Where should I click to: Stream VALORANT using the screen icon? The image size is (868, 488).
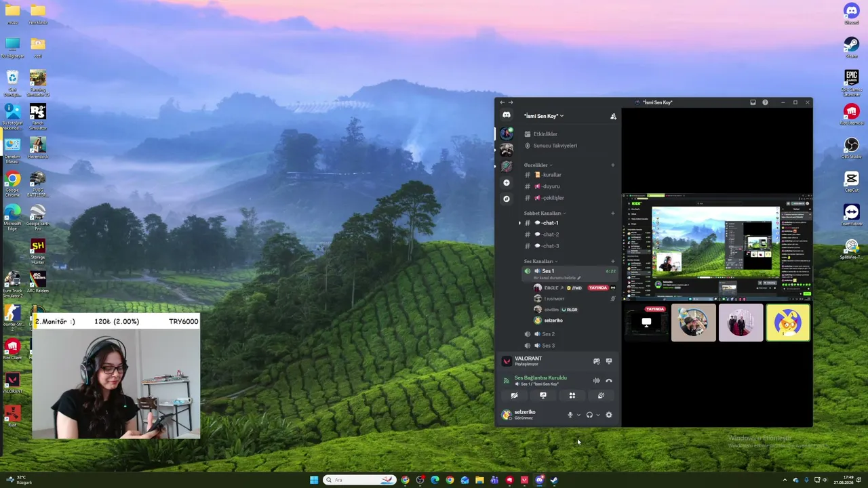[609, 361]
